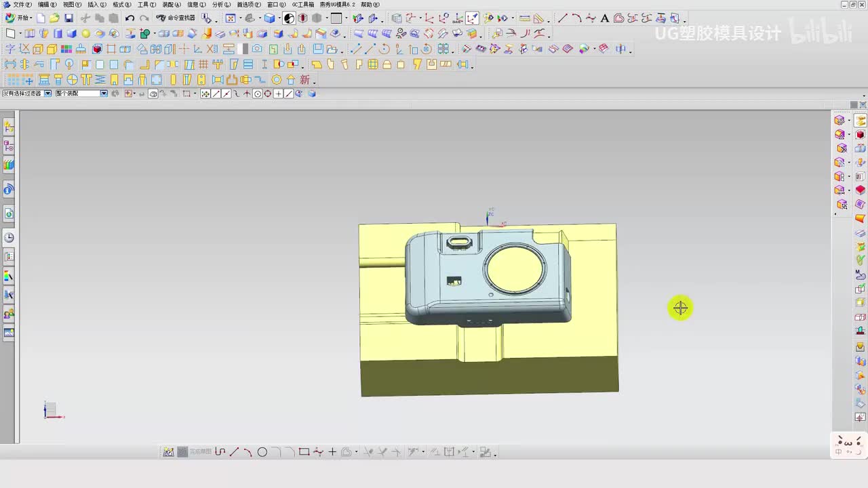Open the 首选项 (Preferences) menu
868x488 pixels.
click(249, 5)
